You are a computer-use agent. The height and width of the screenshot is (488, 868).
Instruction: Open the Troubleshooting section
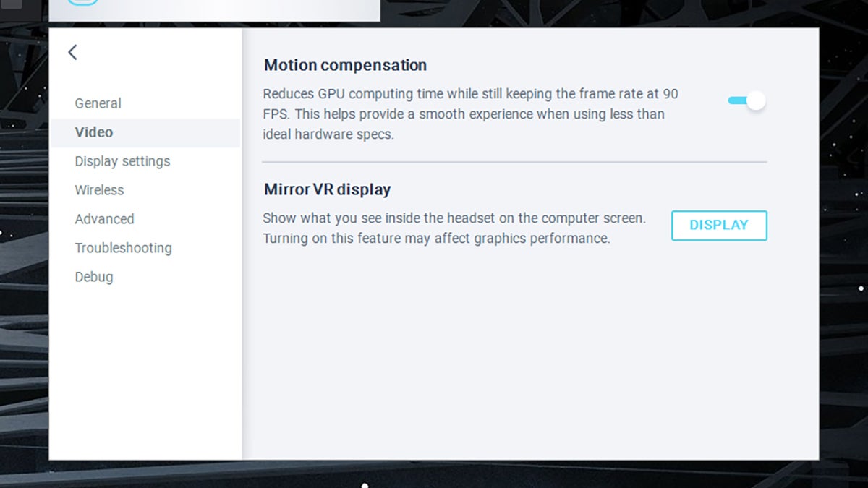click(123, 248)
